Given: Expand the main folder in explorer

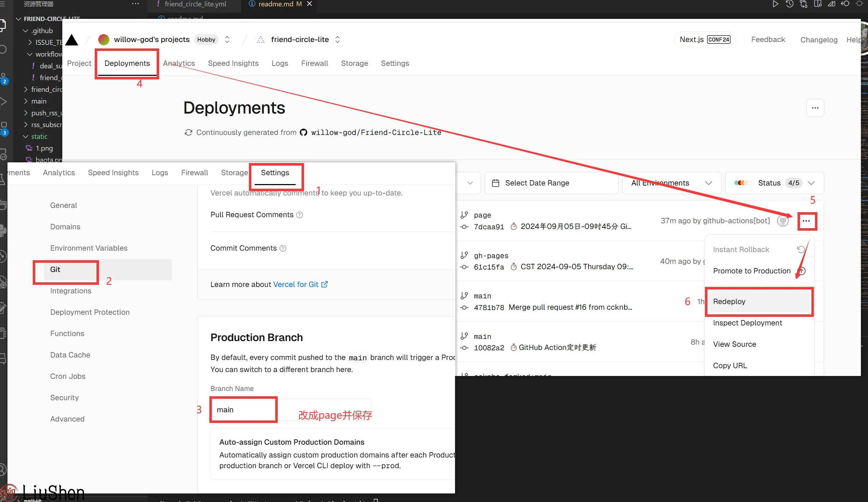Looking at the screenshot, I should [26, 101].
